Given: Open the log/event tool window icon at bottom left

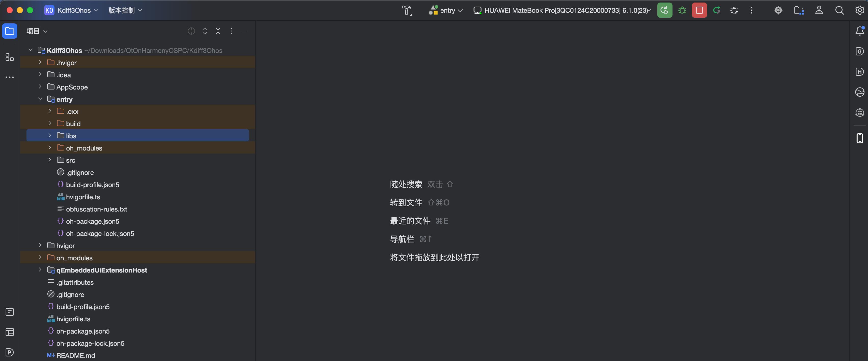Looking at the screenshot, I should (x=10, y=312).
